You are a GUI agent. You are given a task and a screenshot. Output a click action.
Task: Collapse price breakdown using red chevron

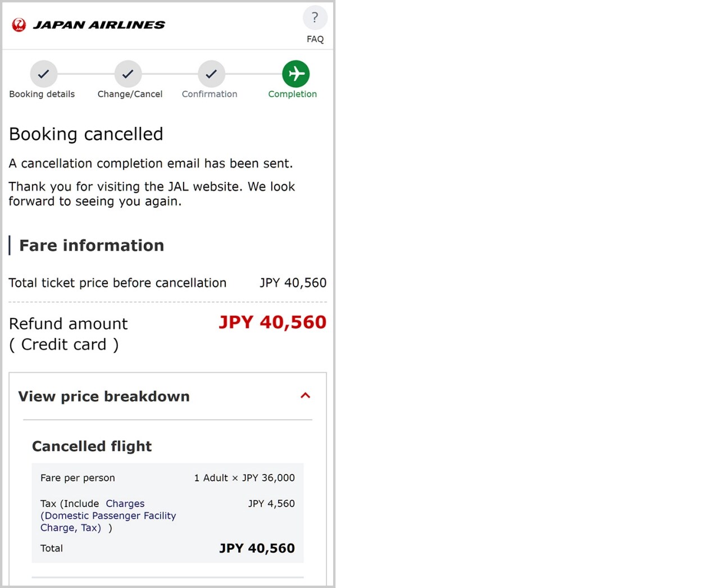pyautogui.click(x=306, y=395)
